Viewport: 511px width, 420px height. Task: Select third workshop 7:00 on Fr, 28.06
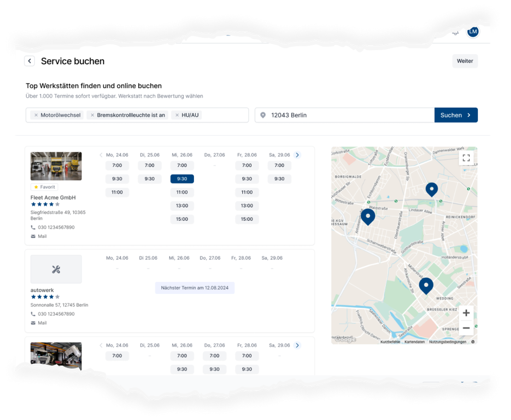247,356
